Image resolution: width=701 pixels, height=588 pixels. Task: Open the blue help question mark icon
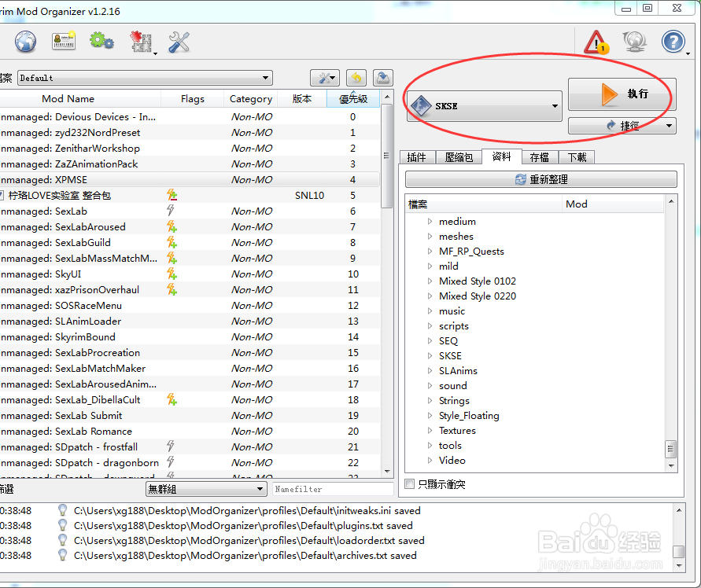(673, 42)
